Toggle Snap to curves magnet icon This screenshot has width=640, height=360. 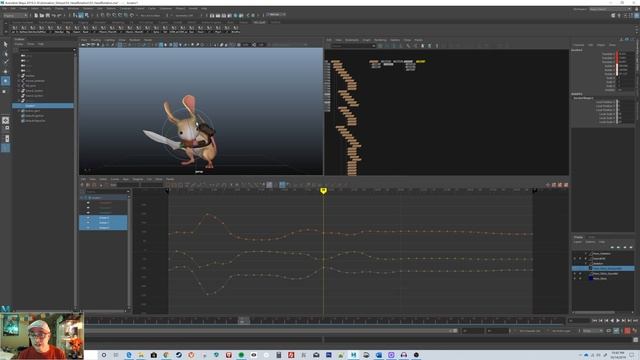pyautogui.click(x=109, y=16)
